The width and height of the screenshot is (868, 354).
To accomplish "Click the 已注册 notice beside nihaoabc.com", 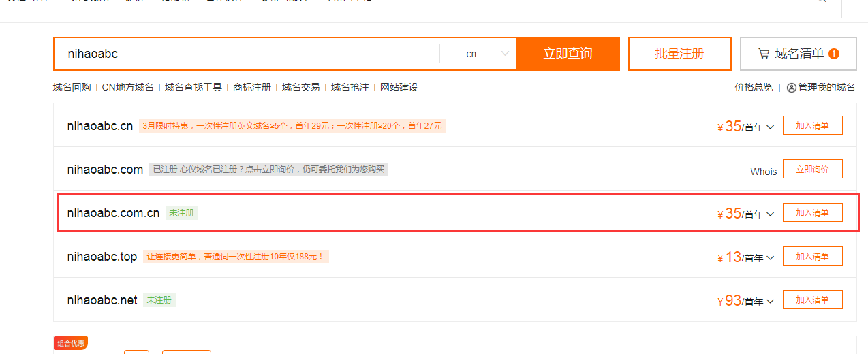I will point(268,170).
